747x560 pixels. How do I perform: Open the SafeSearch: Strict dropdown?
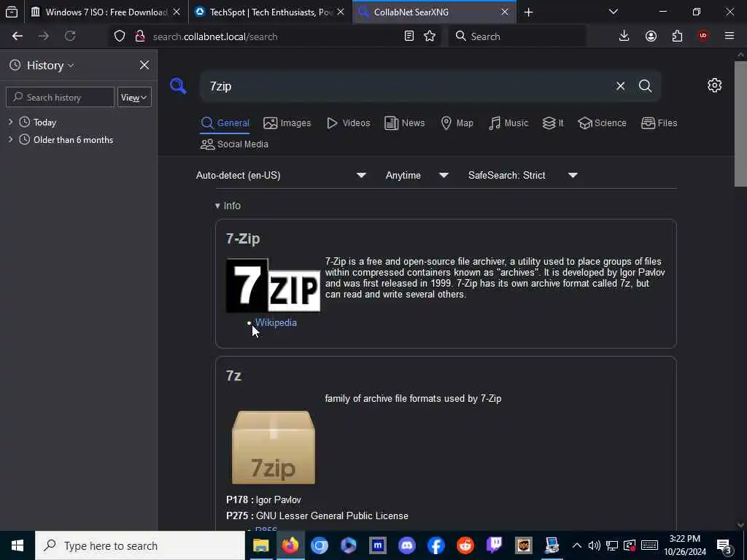click(522, 175)
